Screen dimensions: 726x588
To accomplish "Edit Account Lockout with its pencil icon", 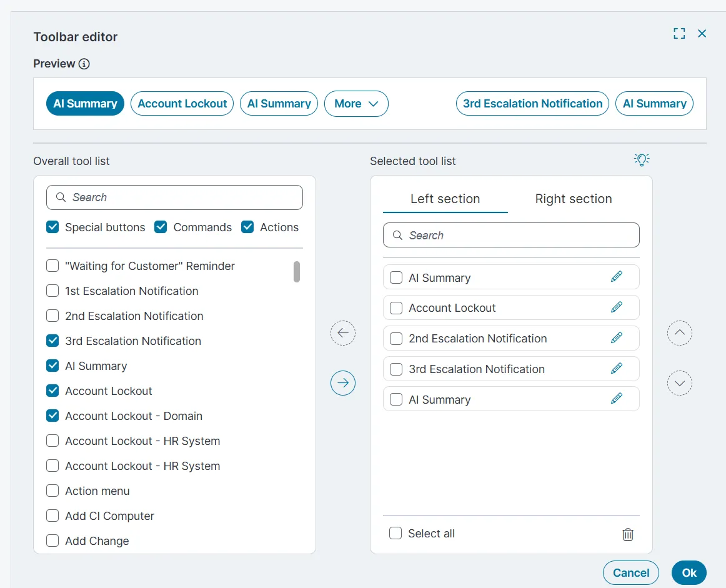I will [617, 307].
